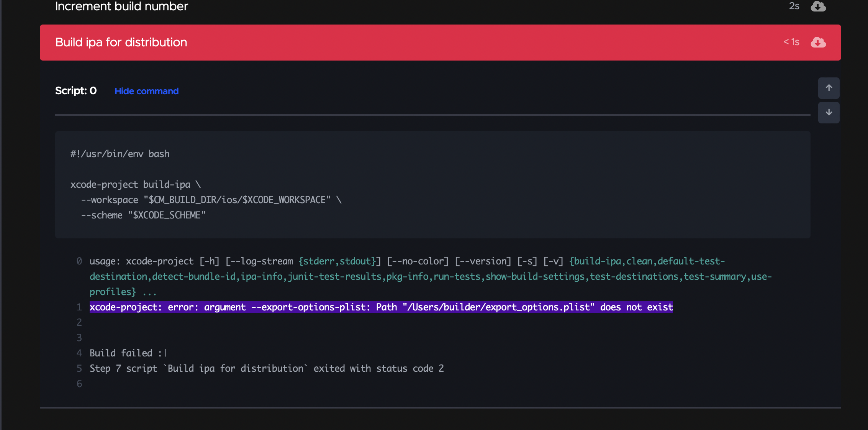Jump to bottom with the down arrow button
Image resolution: width=868 pixels, height=430 pixels.
(x=829, y=113)
